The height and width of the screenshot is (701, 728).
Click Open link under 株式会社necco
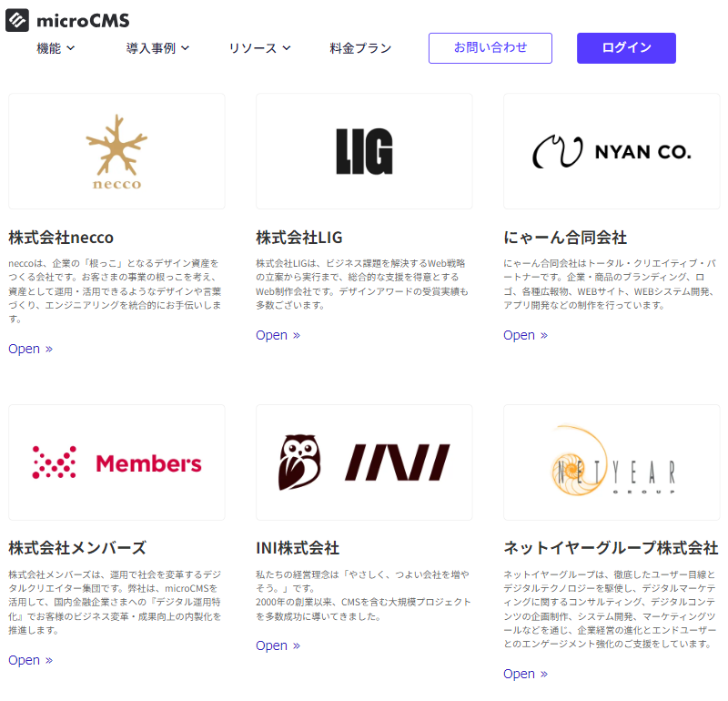(31, 349)
